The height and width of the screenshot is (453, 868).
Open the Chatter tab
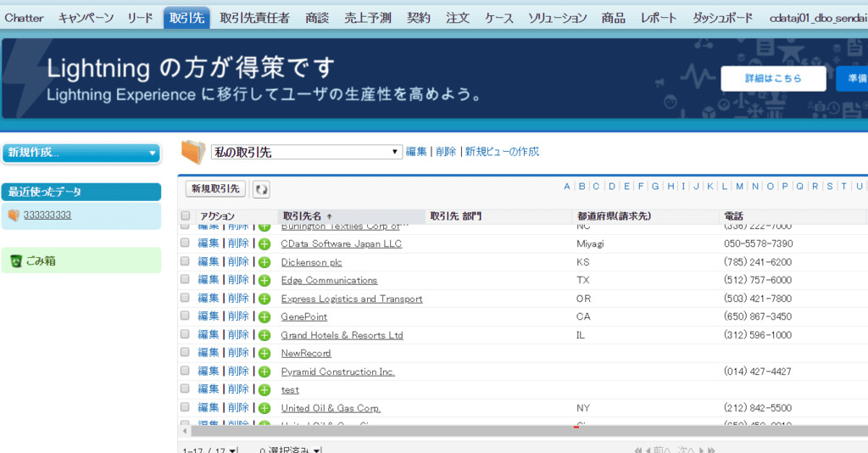pyautogui.click(x=24, y=18)
